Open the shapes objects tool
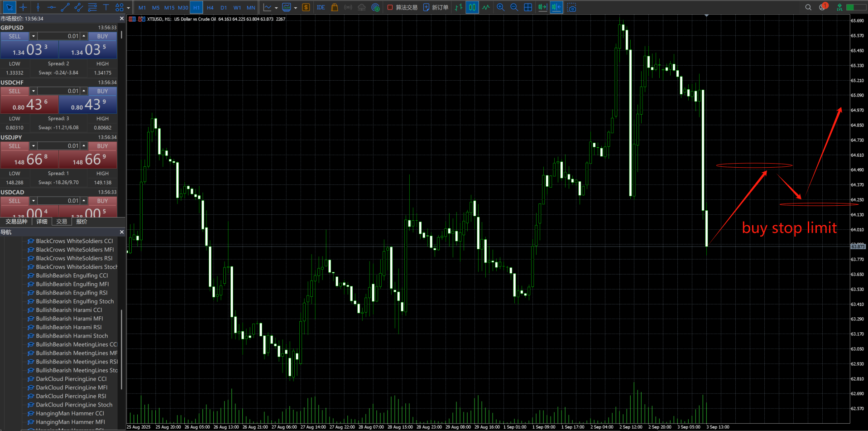The image size is (868, 431). (x=119, y=7)
